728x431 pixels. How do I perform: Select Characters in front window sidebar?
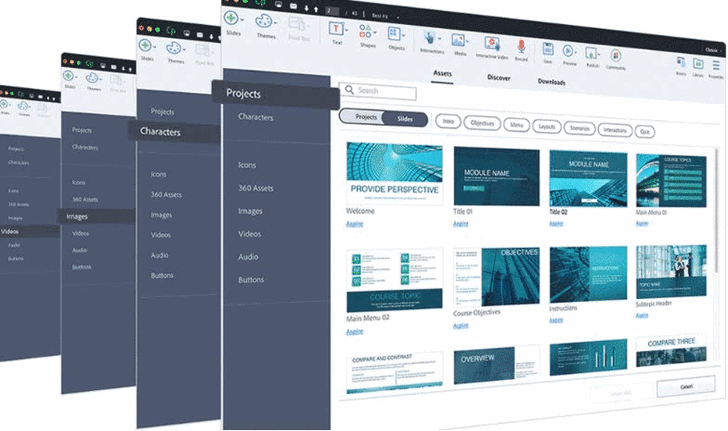[x=255, y=117]
